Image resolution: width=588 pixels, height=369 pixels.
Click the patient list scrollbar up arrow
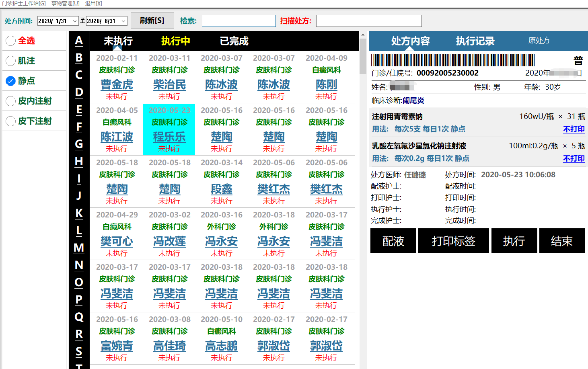pyautogui.click(x=363, y=35)
